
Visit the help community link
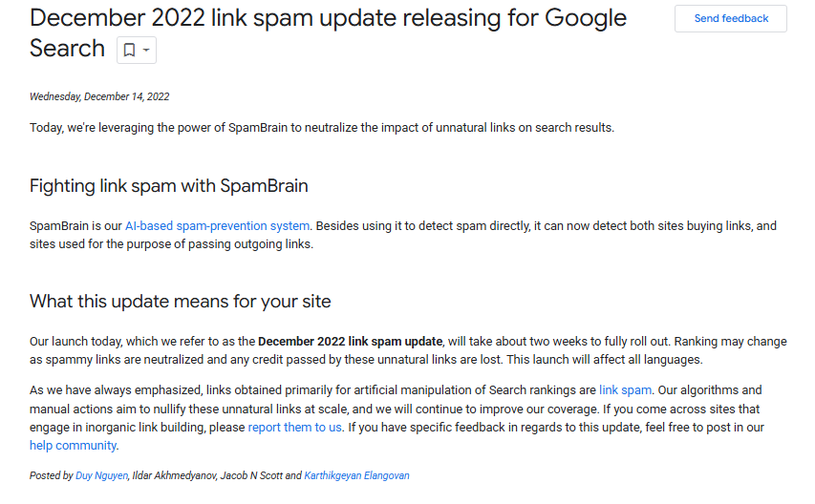[73, 446]
